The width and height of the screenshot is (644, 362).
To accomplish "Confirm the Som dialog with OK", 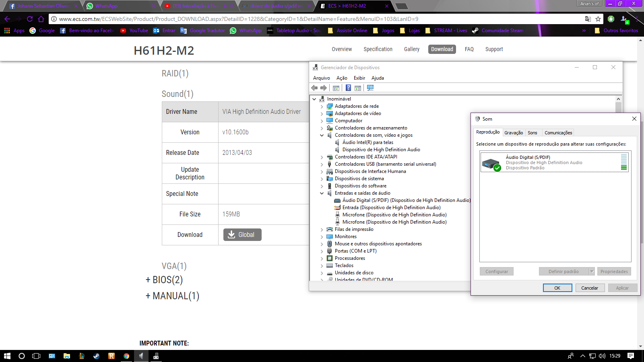I will tap(557, 288).
